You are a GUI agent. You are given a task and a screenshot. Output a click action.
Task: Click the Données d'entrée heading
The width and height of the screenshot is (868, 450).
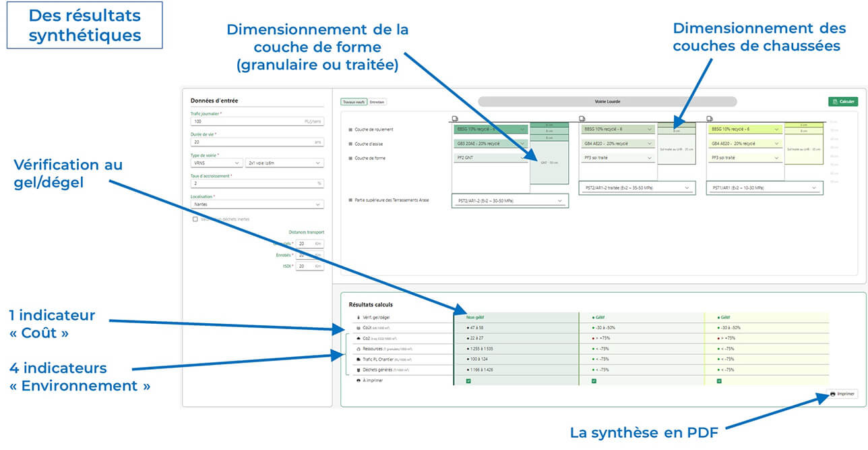point(214,101)
